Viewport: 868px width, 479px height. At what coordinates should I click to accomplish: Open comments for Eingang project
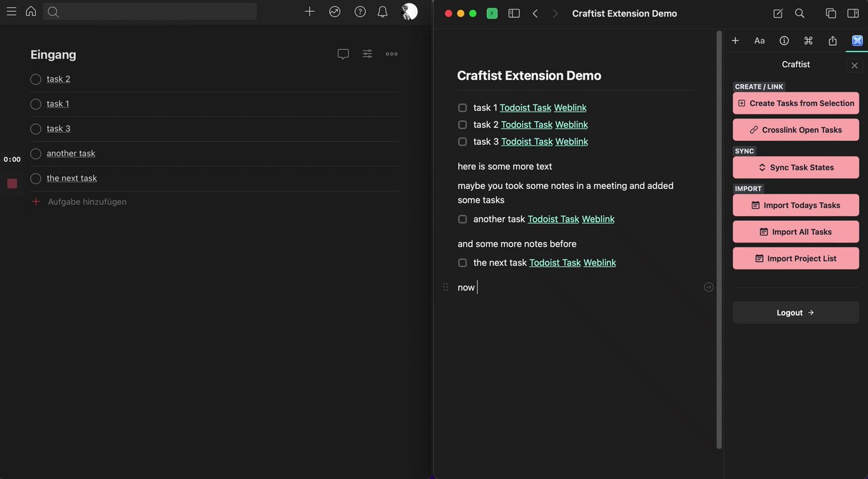[343, 54]
